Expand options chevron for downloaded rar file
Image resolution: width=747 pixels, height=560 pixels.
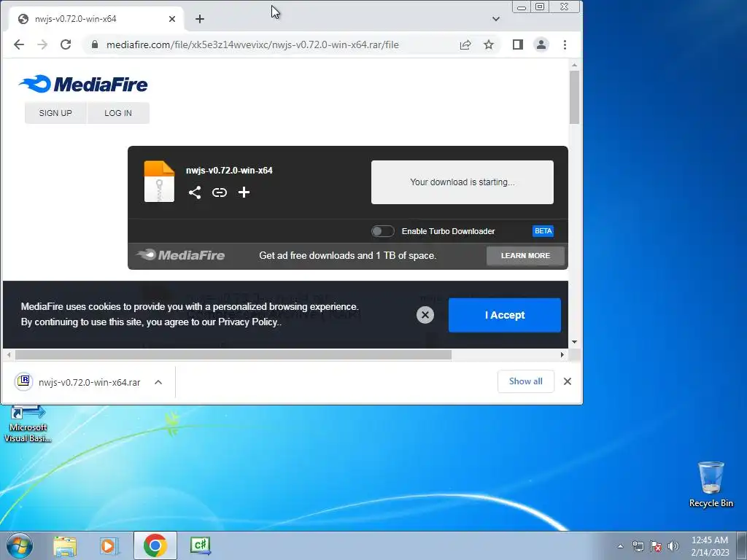pos(158,382)
